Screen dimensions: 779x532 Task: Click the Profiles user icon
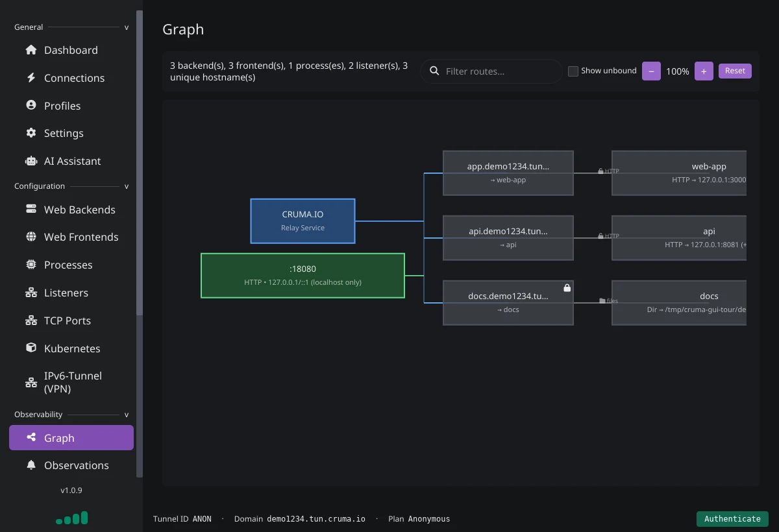pos(31,105)
